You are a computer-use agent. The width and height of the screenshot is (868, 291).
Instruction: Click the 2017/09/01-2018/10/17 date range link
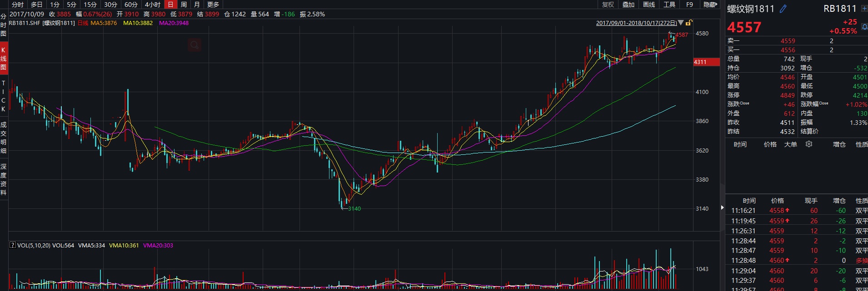pos(636,23)
